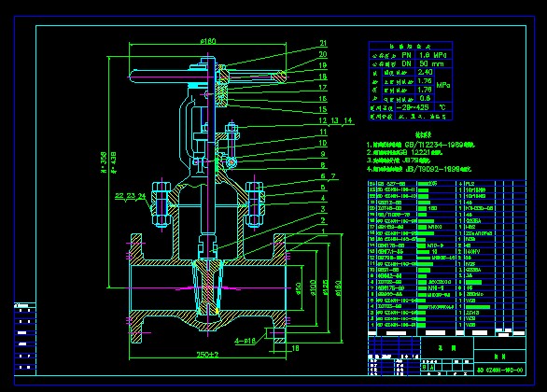547x392 pixels.
Task: Select the ø100 diameter dimension
Action: click(x=313, y=287)
